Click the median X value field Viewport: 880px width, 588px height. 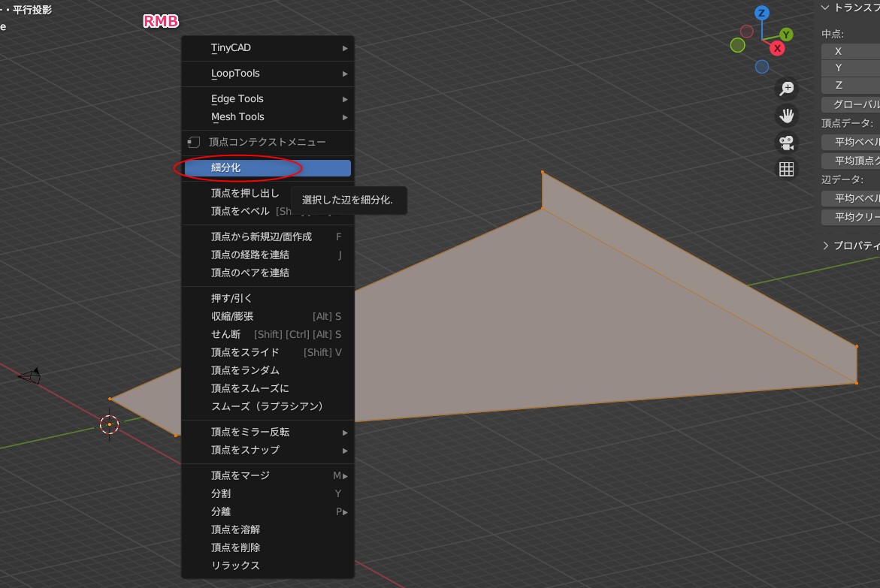pyautogui.click(x=851, y=51)
